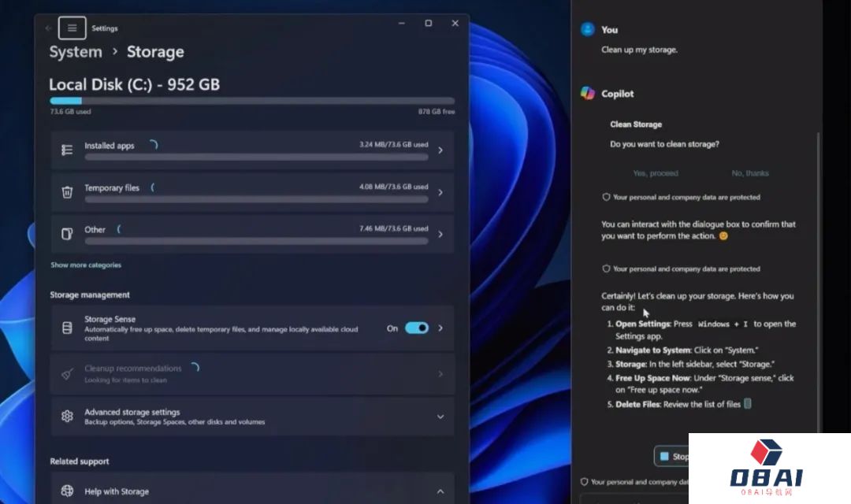Open Temporary files details via chevron
The height and width of the screenshot is (504, 851).
[440, 193]
